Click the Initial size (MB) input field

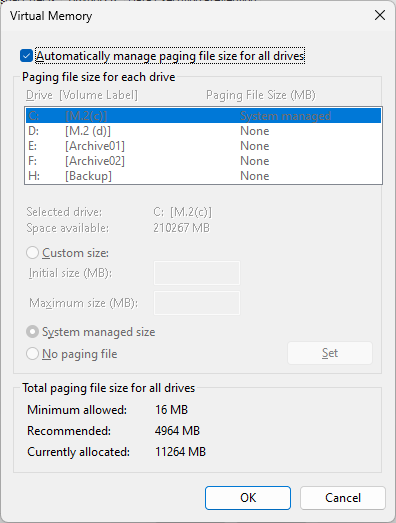pos(197,273)
